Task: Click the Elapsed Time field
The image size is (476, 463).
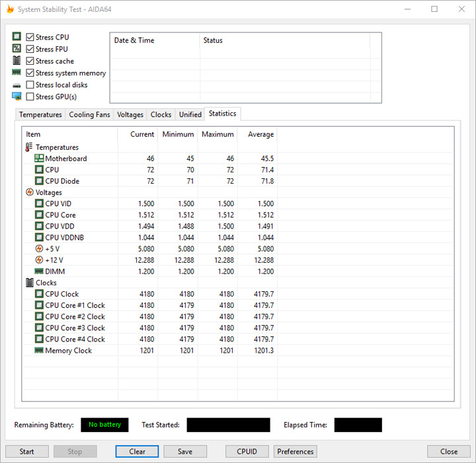Action: (358, 425)
